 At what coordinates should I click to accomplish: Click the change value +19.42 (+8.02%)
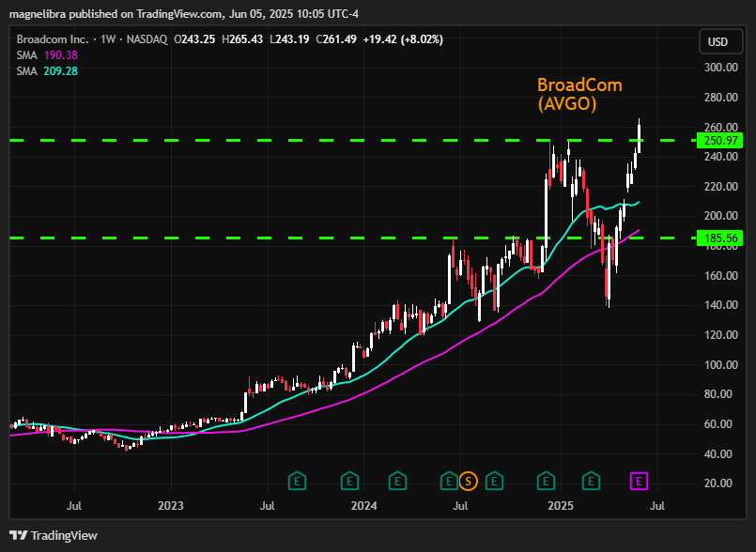[x=403, y=39]
